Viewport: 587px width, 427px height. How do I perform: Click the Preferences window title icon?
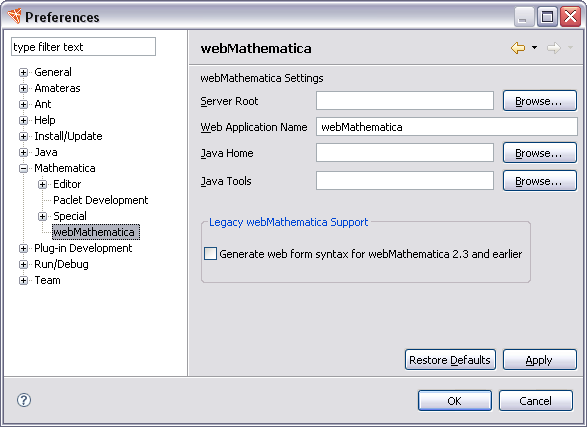point(14,16)
